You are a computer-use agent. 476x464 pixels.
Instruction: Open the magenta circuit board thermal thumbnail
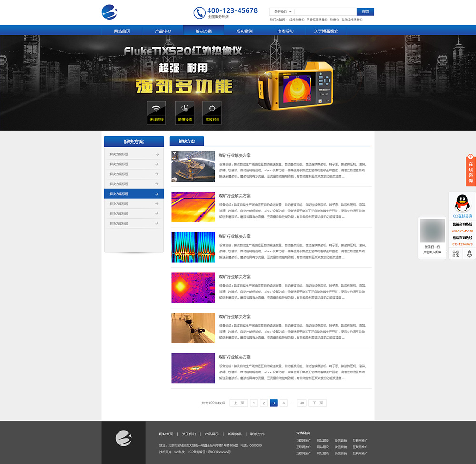click(x=193, y=288)
